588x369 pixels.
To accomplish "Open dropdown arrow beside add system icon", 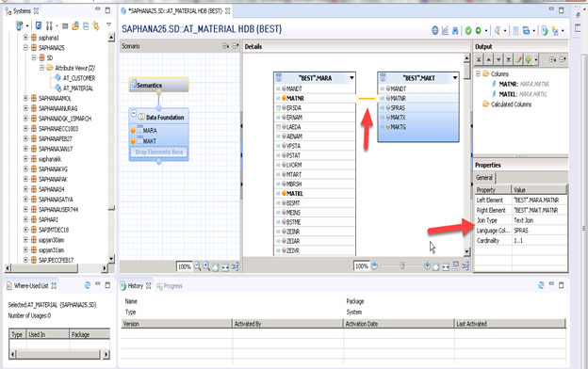I will 27,25.
